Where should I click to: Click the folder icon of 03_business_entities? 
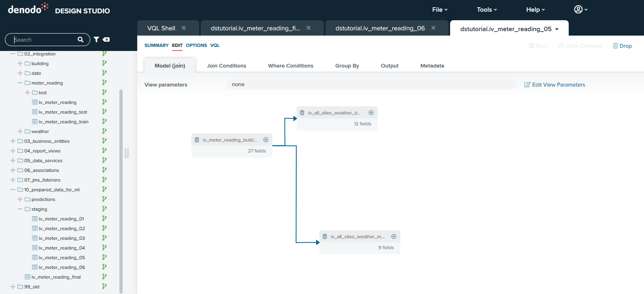tap(20, 141)
